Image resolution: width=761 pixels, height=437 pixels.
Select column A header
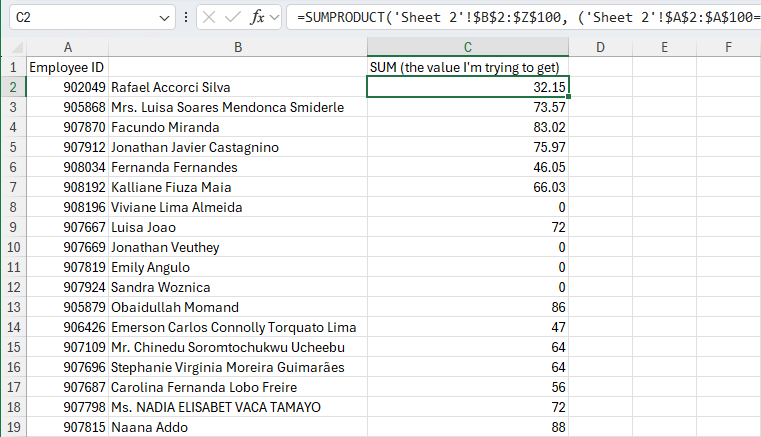[x=67, y=47]
